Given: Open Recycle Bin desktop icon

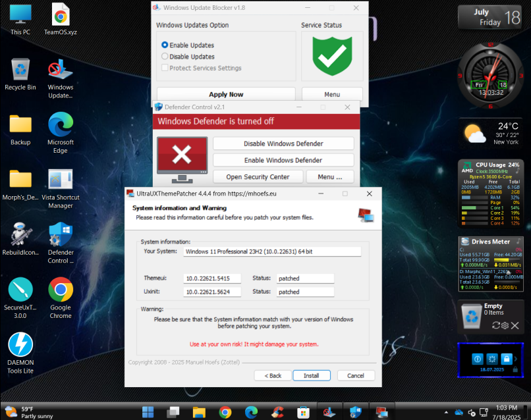Looking at the screenshot, I should (20, 74).
